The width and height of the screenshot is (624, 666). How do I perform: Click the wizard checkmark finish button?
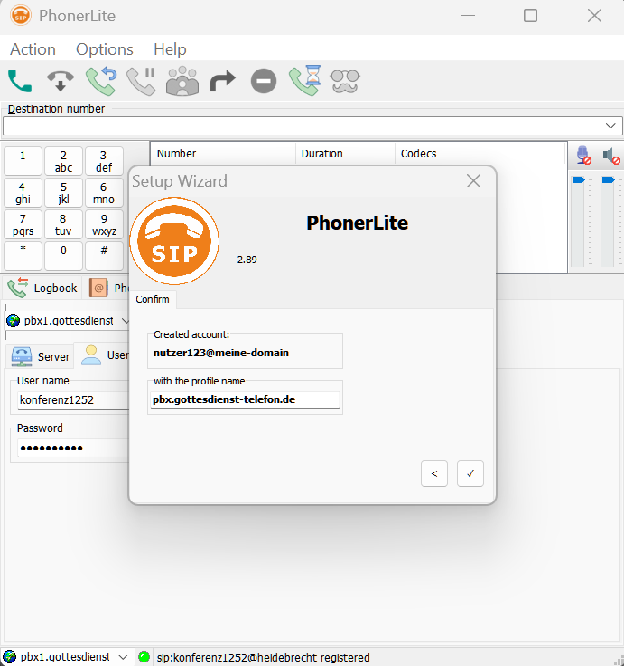click(x=470, y=474)
